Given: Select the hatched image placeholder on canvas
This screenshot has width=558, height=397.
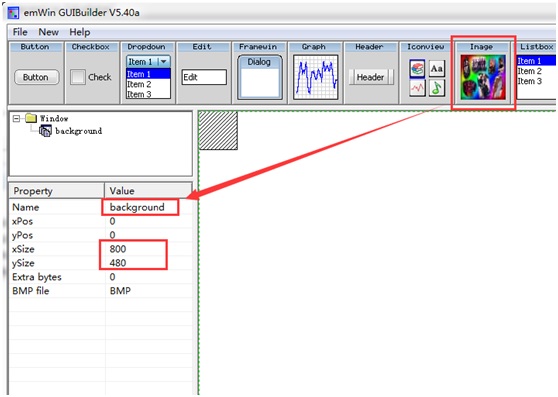Looking at the screenshot, I should tap(218, 130).
